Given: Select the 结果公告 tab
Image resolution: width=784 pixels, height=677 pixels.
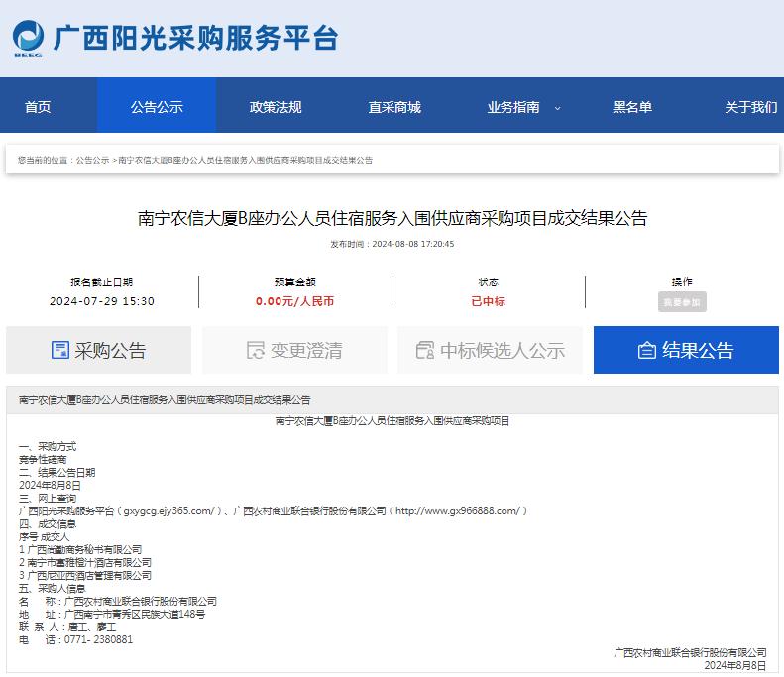Looking at the screenshot, I should click(686, 350).
